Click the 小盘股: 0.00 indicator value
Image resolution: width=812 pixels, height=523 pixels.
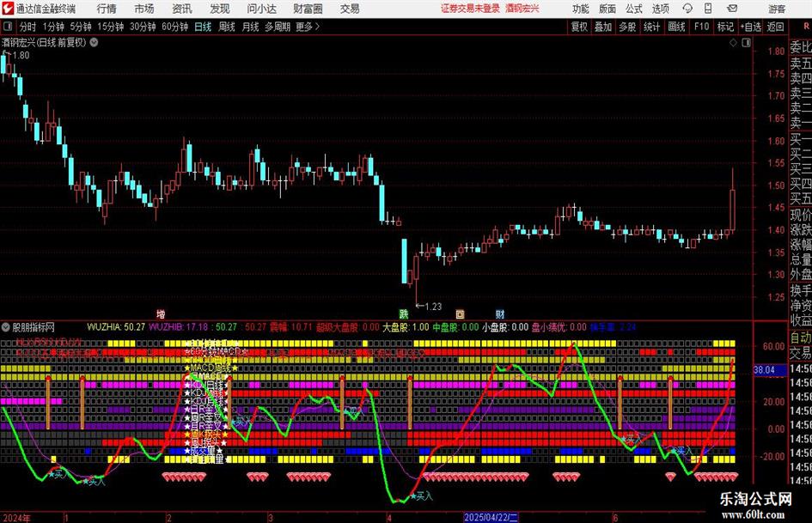[505, 327]
